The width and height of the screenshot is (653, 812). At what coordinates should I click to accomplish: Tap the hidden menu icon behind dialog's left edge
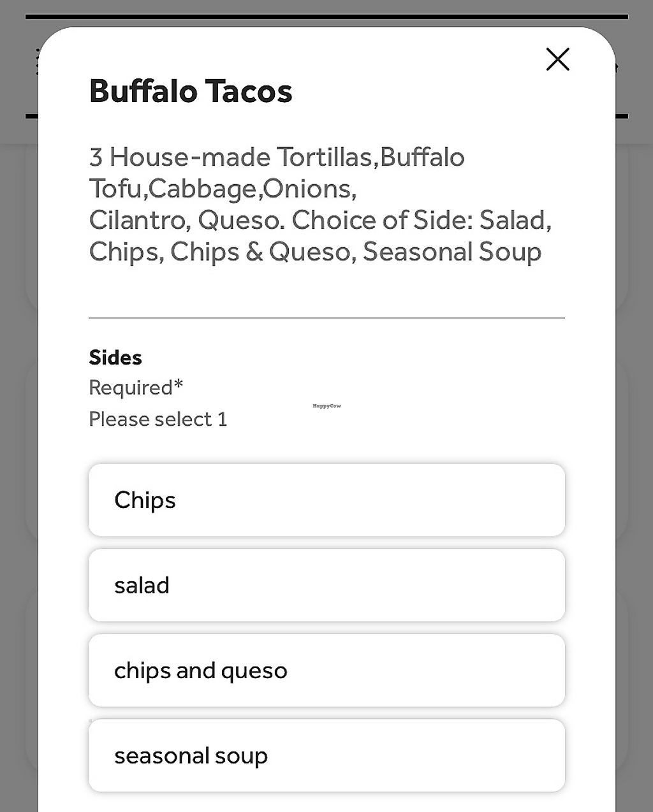point(37,63)
